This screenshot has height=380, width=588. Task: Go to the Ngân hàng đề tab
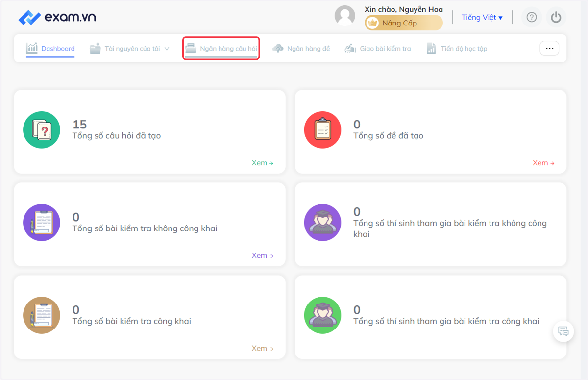[301, 49]
